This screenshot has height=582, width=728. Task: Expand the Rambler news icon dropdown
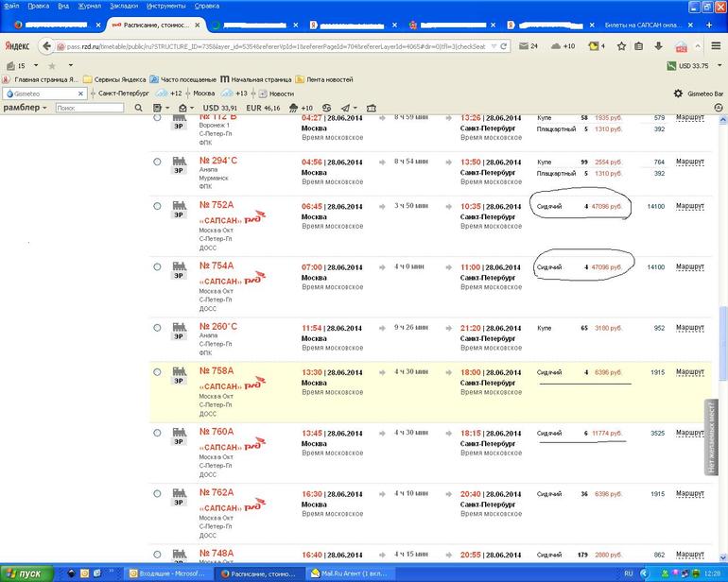click(x=167, y=108)
